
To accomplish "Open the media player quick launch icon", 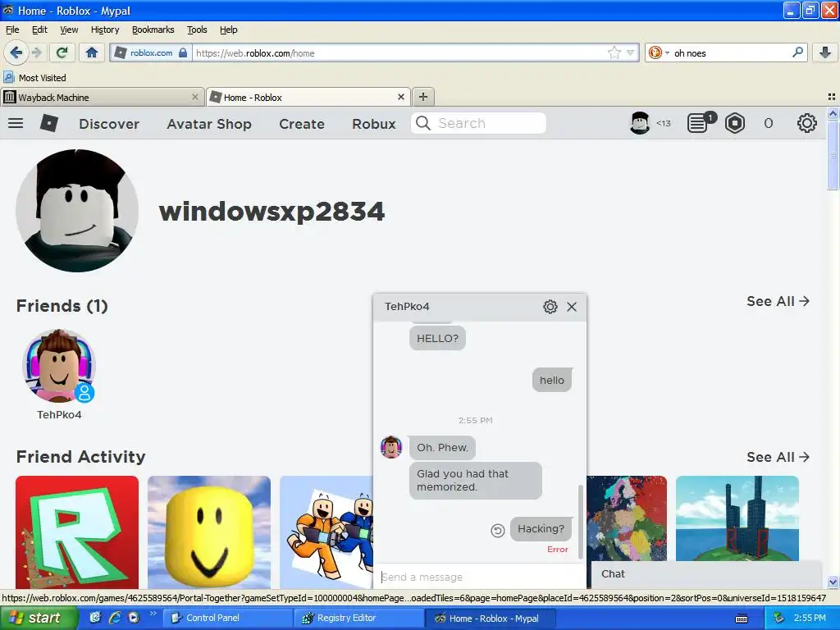I will point(134,618).
